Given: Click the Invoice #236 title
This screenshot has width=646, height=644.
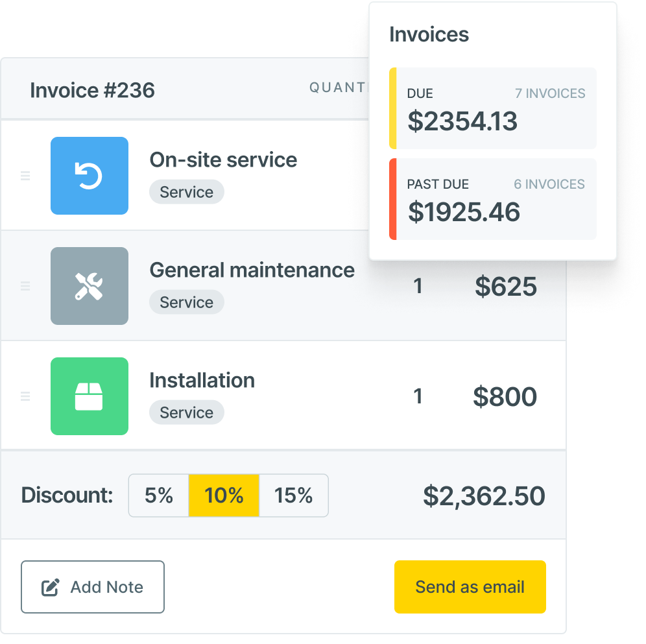Looking at the screenshot, I should coord(92,90).
